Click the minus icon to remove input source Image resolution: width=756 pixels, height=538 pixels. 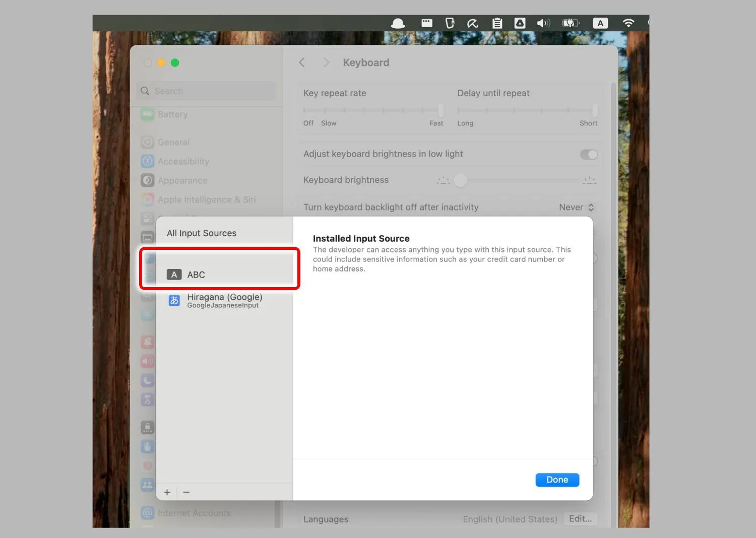click(x=186, y=492)
